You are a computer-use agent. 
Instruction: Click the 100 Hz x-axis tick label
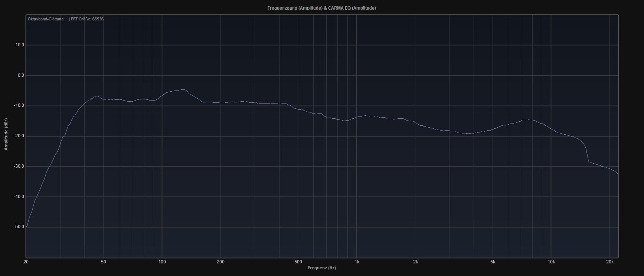tap(162, 262)
